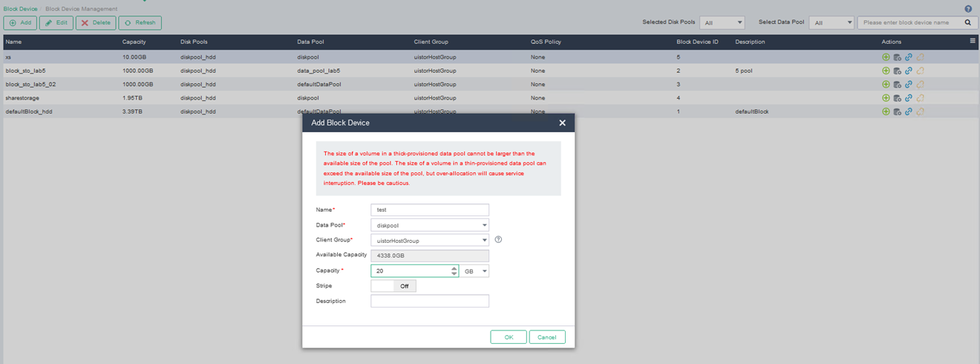Click the Data Pool column header
The image size is (980, 364).
310,42
